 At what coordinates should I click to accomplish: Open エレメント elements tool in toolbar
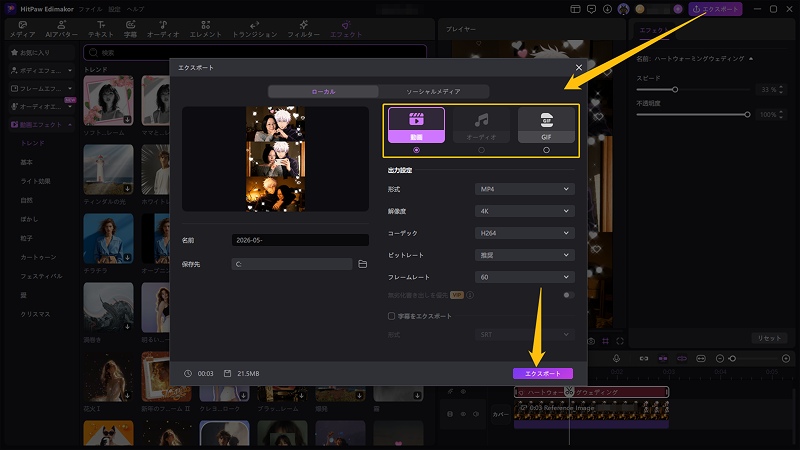coord(205,29)
